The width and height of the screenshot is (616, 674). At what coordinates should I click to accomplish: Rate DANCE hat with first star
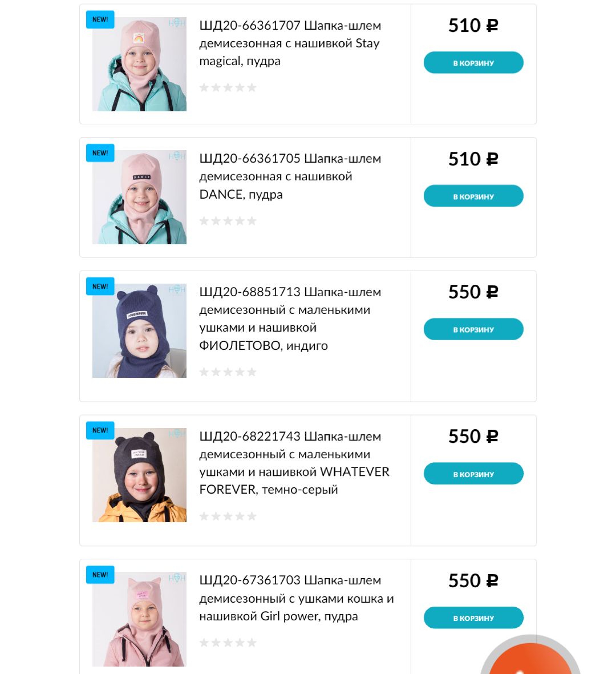coord(204,221)
